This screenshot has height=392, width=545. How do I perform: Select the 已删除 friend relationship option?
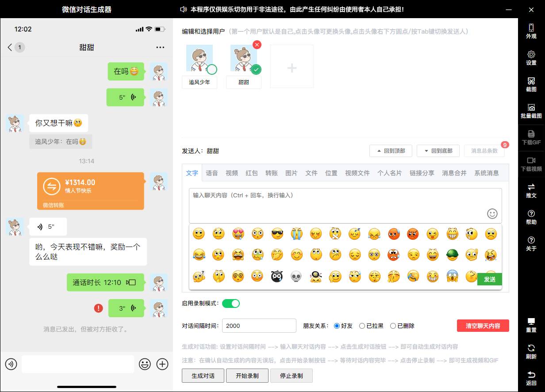pyautogui.click(x=393, y=326)
